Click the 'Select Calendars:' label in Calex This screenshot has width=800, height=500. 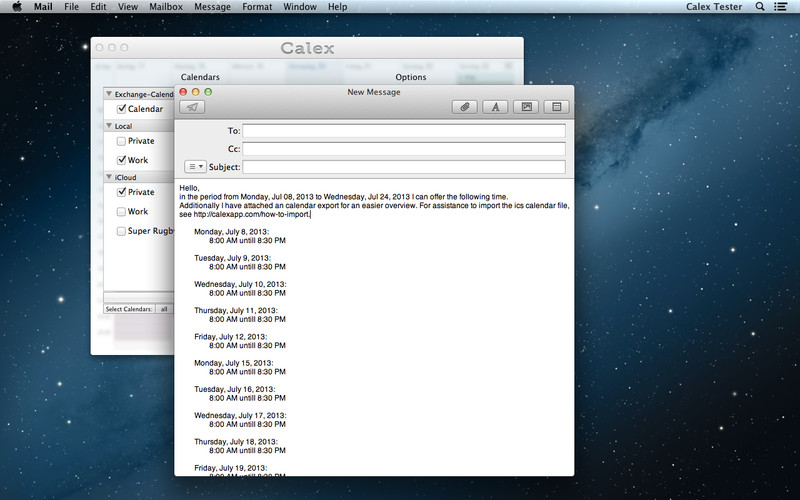pos(129,309)
